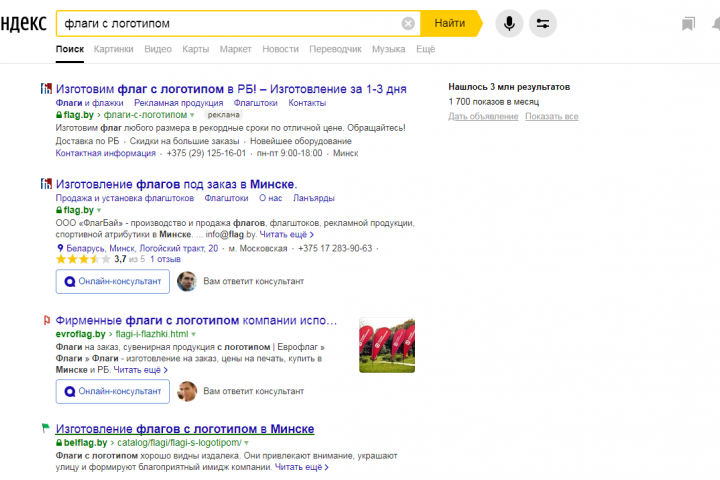Clear the search query with the X icon
Image resolution: width=720 pixels, height=480 pixels.
408,23
